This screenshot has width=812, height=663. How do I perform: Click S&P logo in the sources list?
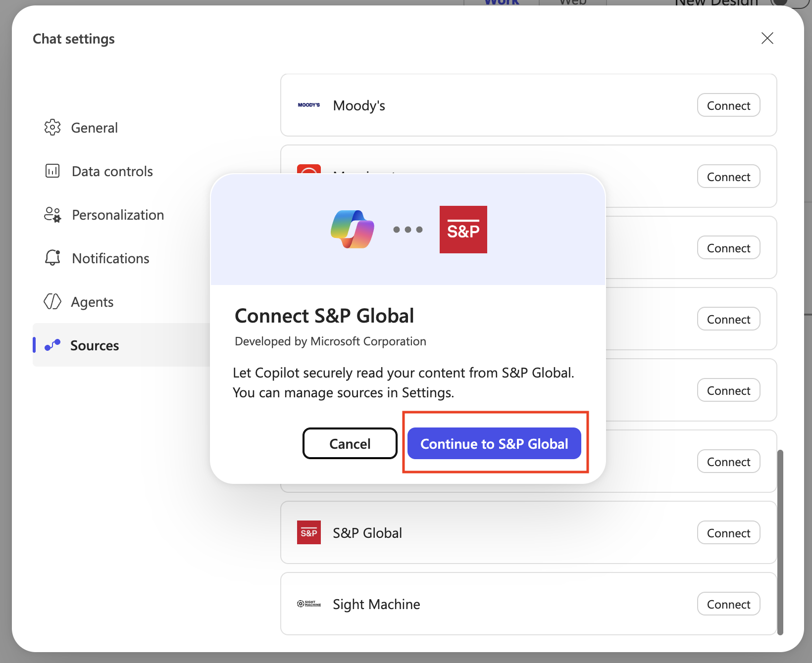(x=309, y=532)
